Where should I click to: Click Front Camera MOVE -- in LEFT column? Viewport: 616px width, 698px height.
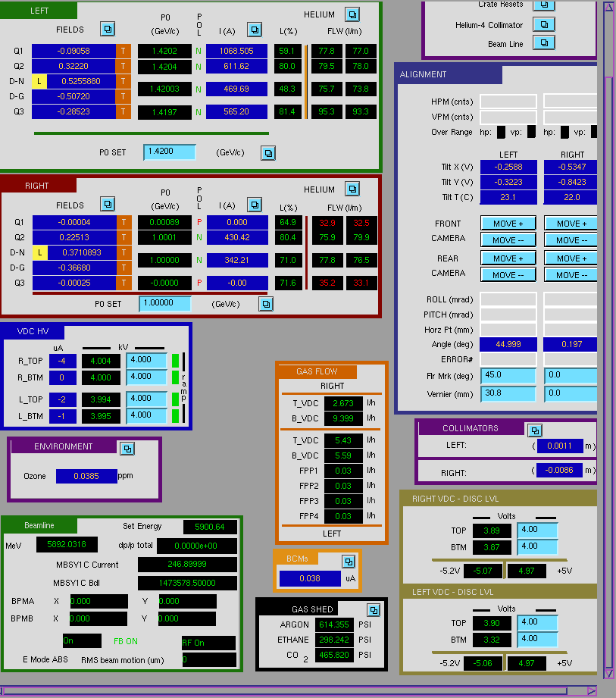(x=508, y=240)
